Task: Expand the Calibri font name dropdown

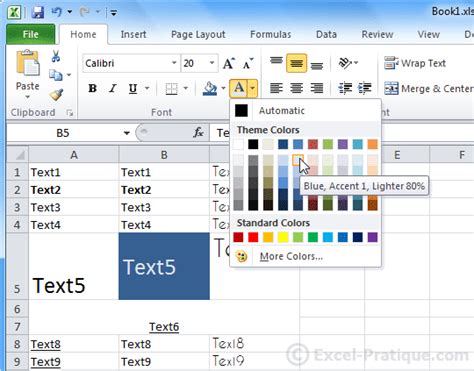Action: pos(174,63)
